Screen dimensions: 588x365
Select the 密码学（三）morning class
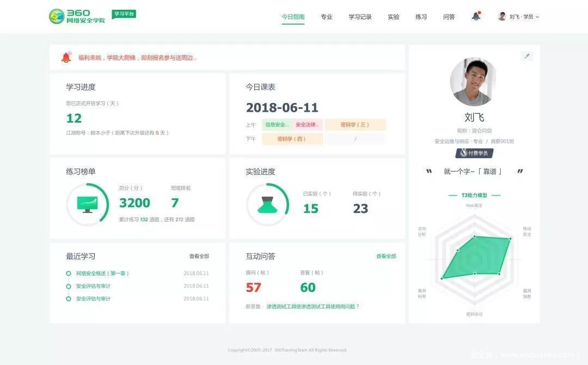pos(356,125)
